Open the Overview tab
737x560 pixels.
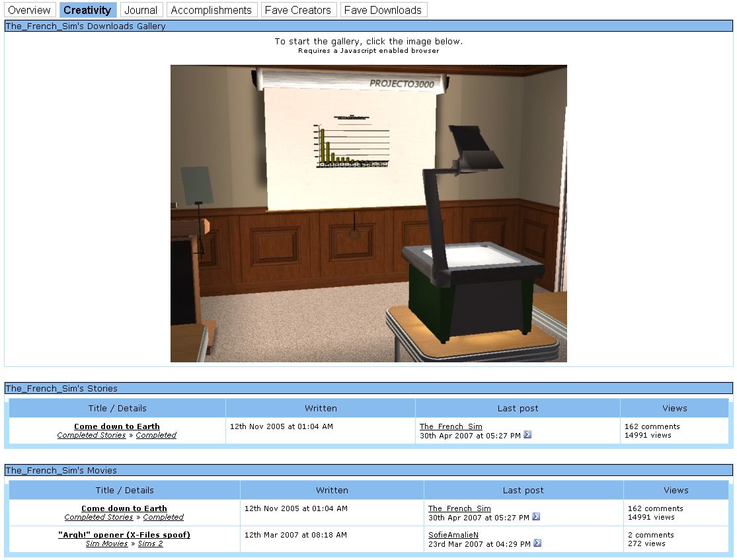29,10
